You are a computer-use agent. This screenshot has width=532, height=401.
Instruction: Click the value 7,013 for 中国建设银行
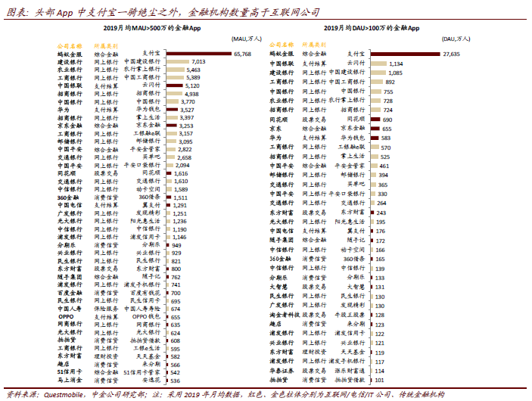click(x=198, y=62)
